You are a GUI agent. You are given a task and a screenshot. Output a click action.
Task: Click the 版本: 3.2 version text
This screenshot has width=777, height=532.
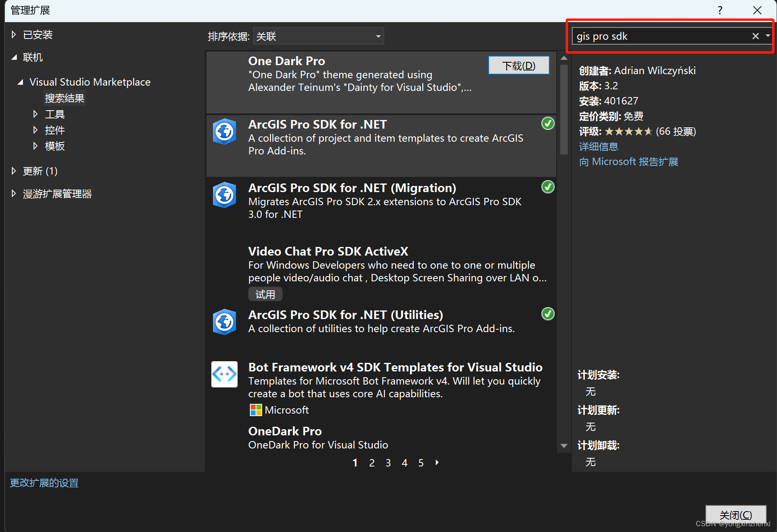[x=598, y=86]
